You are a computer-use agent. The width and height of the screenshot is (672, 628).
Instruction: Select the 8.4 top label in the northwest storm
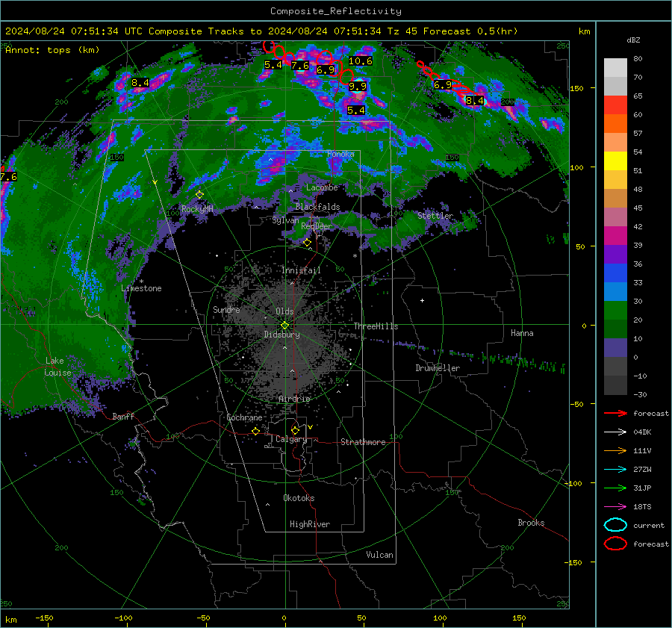pos(140,82)
